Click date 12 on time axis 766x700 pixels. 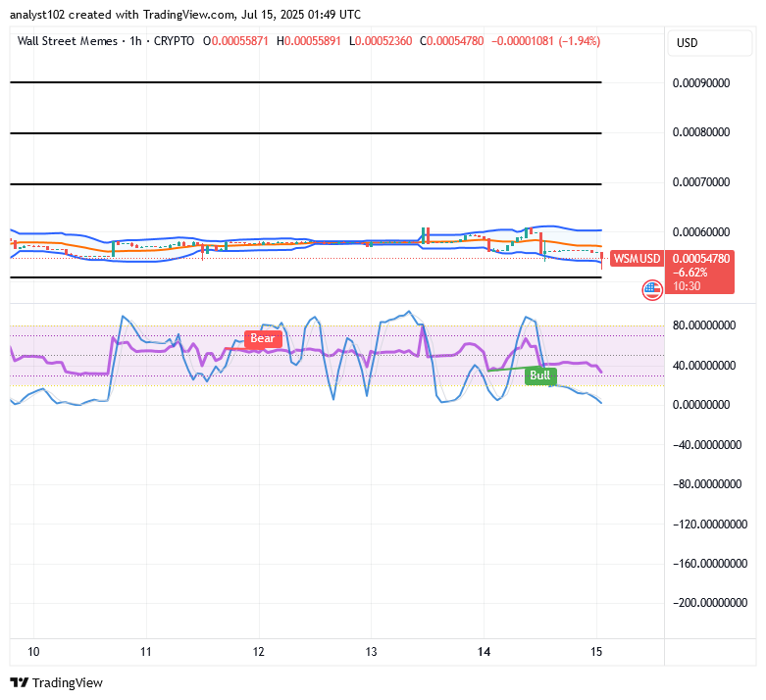pos(258,652)
